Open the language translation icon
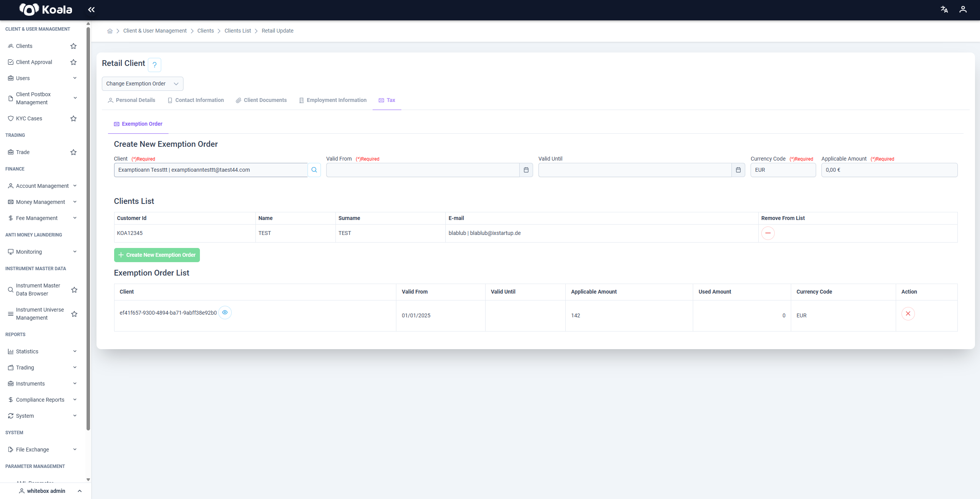Screen dimensions: 980x499 coord(944,10)
